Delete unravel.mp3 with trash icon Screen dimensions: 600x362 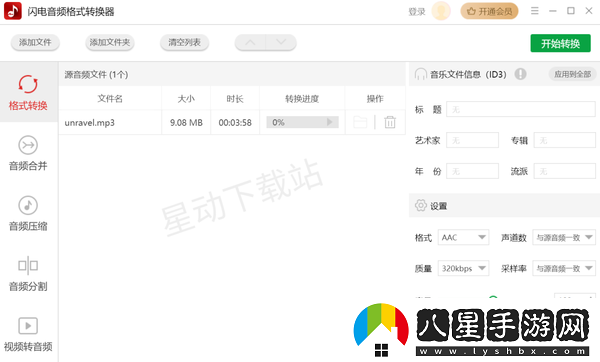coord(390,122)
